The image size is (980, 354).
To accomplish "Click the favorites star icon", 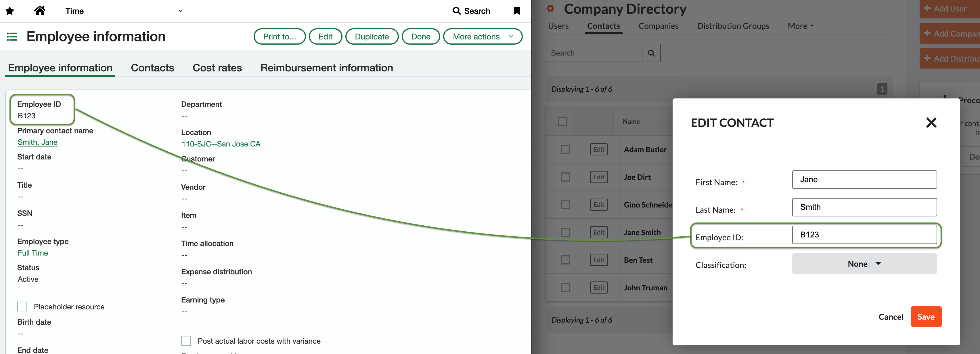I will pos(10,11).
